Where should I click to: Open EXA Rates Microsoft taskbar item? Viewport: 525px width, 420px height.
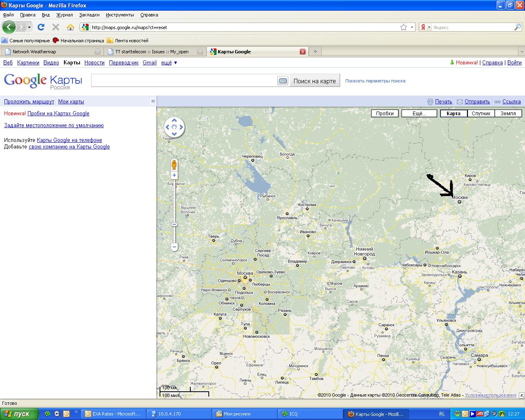tap(114, 414)
